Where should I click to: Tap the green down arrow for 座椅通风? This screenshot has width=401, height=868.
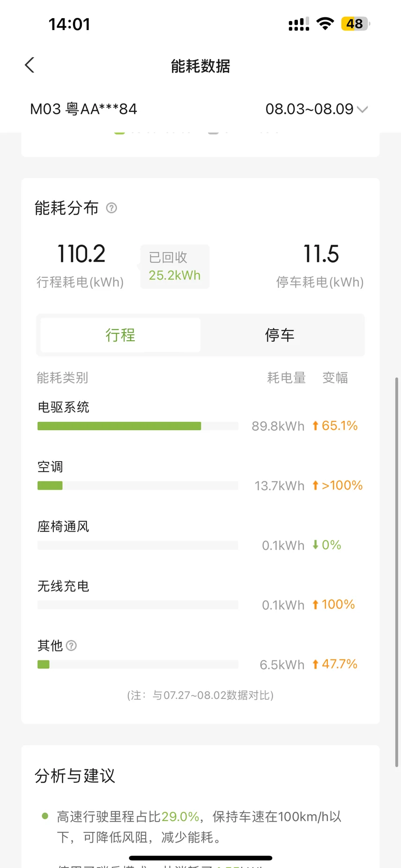[315, 545]
